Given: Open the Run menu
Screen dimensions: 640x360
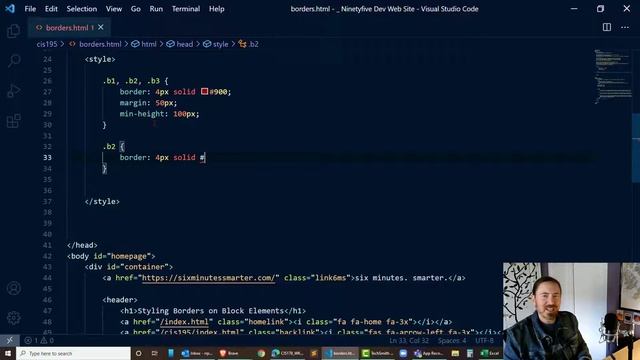Looking at the screenshot, I should (156, 9).
